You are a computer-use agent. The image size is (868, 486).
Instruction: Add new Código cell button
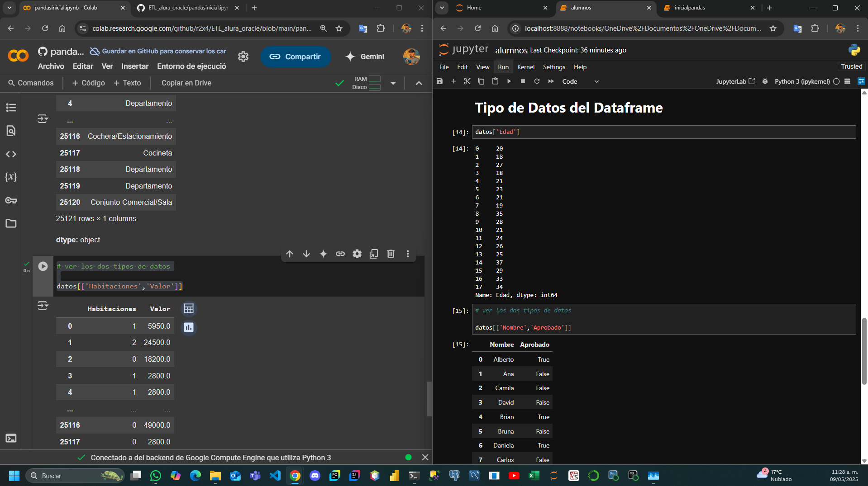[x=89, y=83]
